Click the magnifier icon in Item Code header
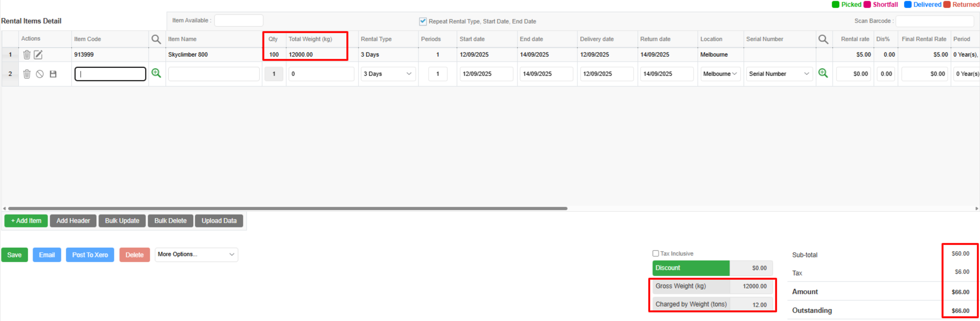 [x=156, y=39]
